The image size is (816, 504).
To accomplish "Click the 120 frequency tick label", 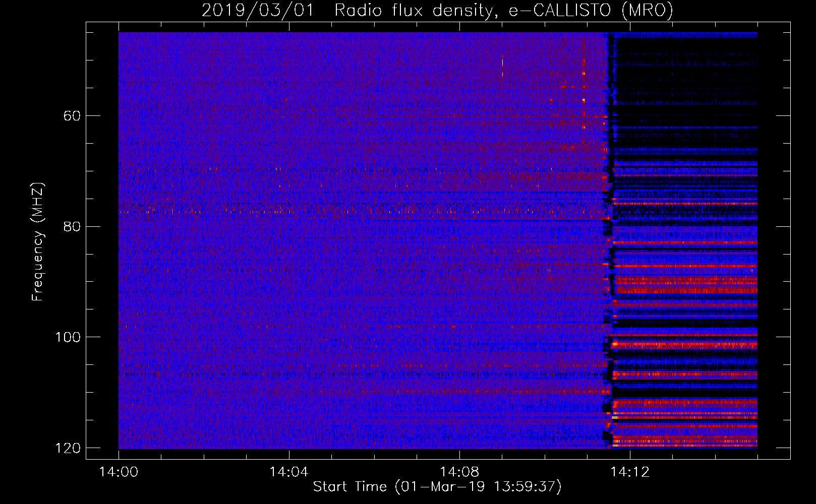I will [68, 448].
